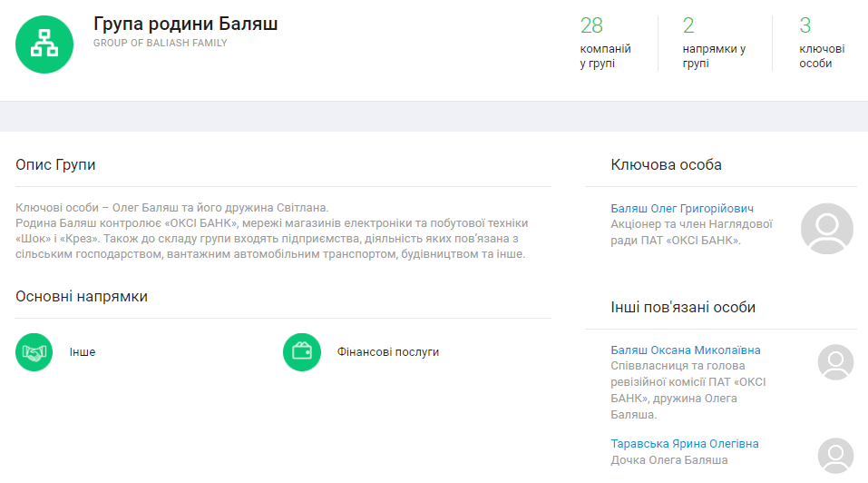
Task: Click the Ключова особа section heading
Action: 667,165
